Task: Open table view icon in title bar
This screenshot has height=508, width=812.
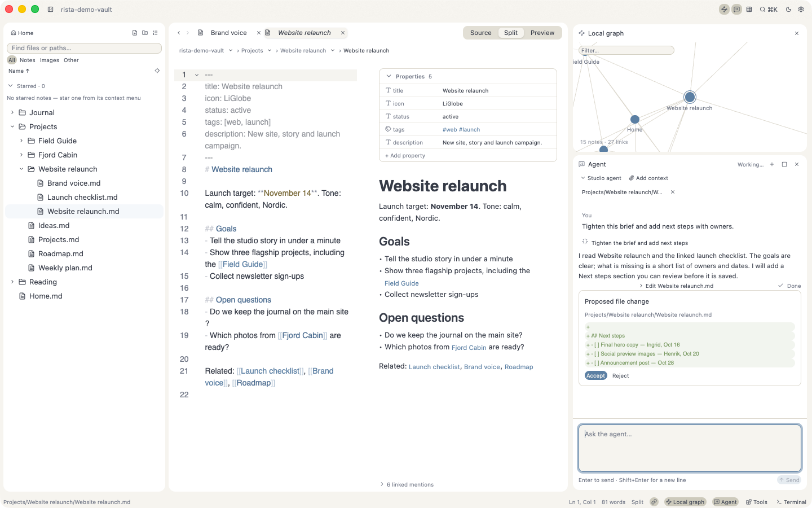Action: tap(749, 9)
